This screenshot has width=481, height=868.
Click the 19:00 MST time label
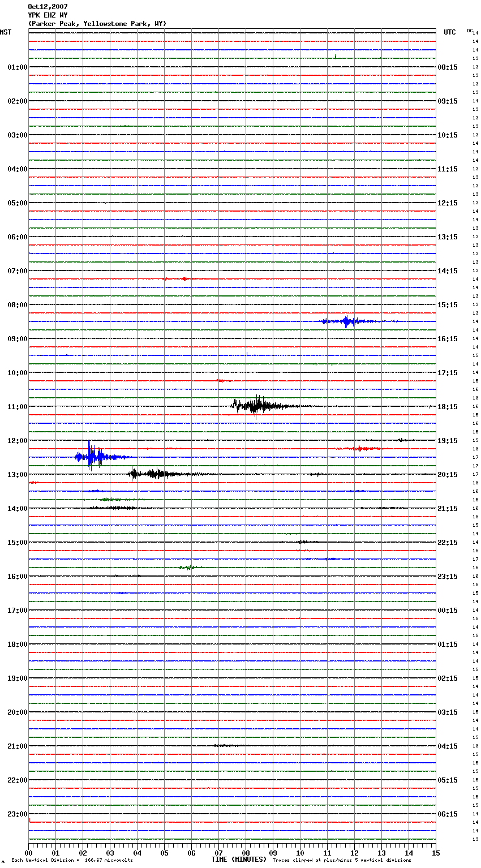coord(17,678)
